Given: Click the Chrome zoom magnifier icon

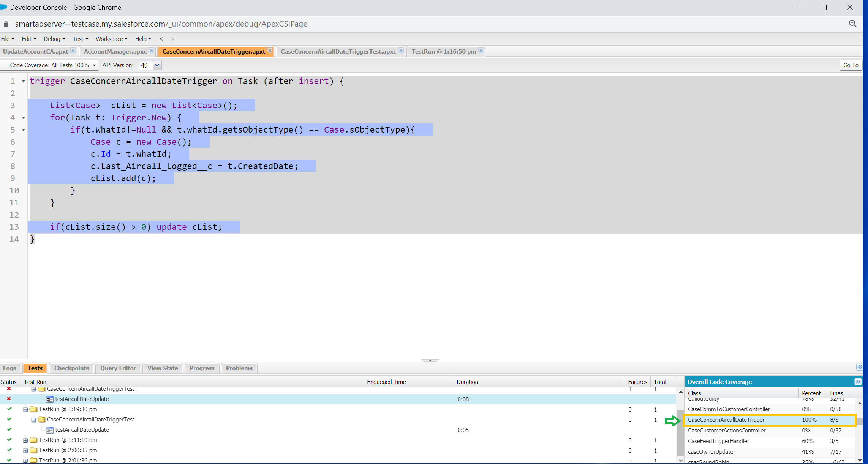Looking at the screenshot, I should (x=852, y=24).
